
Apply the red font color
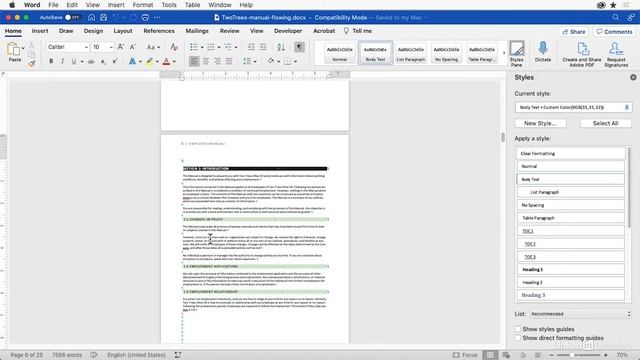[166, 61]
